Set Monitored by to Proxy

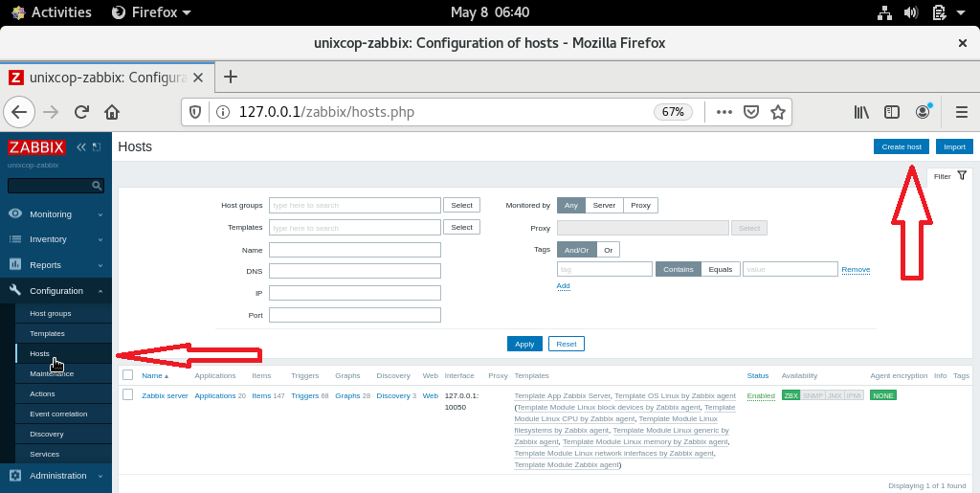(640, 205)
